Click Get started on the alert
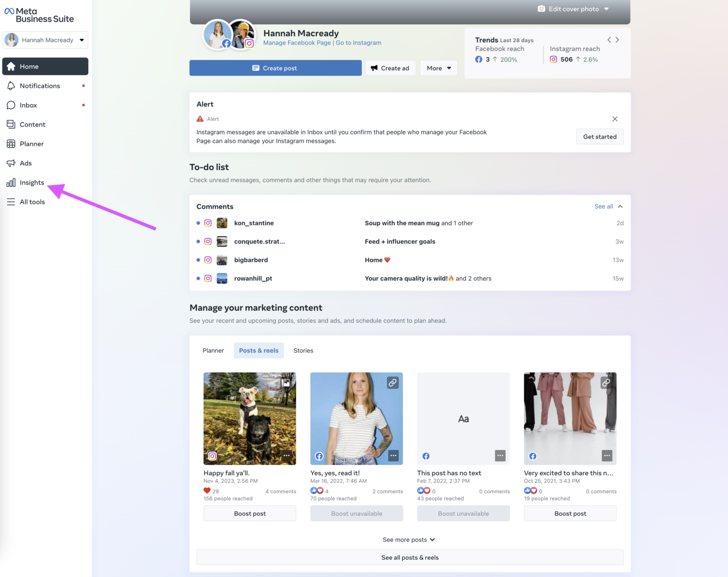Viewport: 728px width, 577px height. coord(600,137)
